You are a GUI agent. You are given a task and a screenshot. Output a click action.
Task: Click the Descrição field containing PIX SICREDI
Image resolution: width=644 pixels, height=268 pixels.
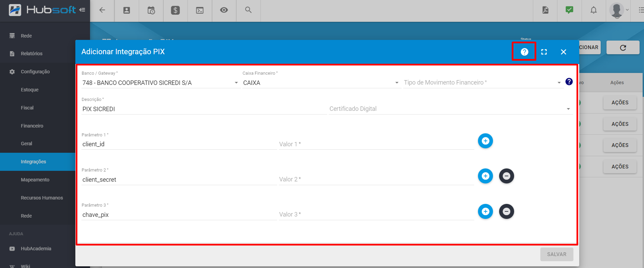(204, 109)
